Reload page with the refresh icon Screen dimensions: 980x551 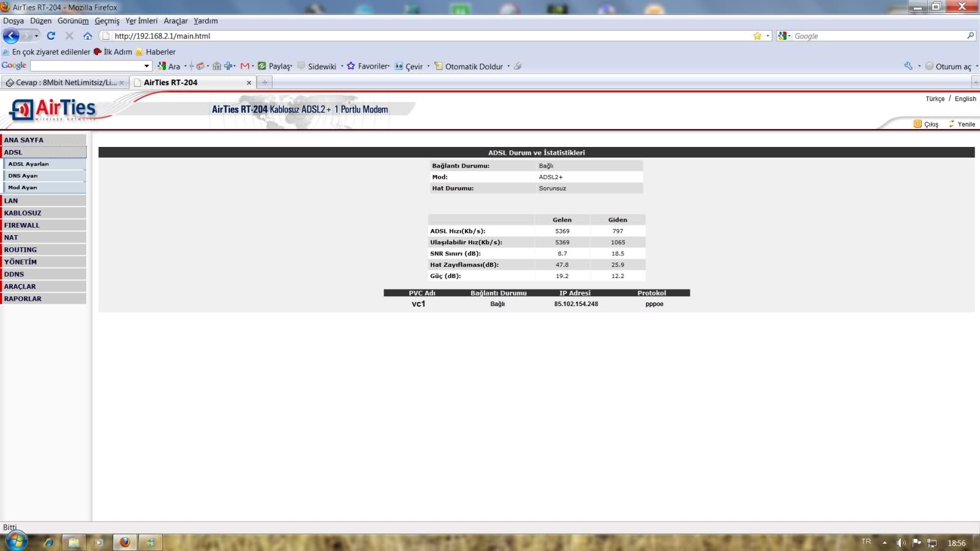click(x=51, y=36)
